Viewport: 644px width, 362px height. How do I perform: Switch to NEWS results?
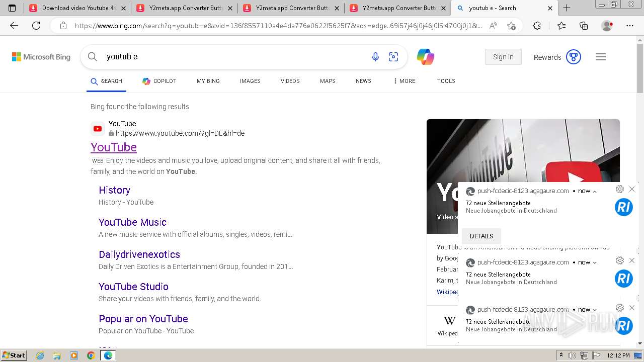pos(363,81)
